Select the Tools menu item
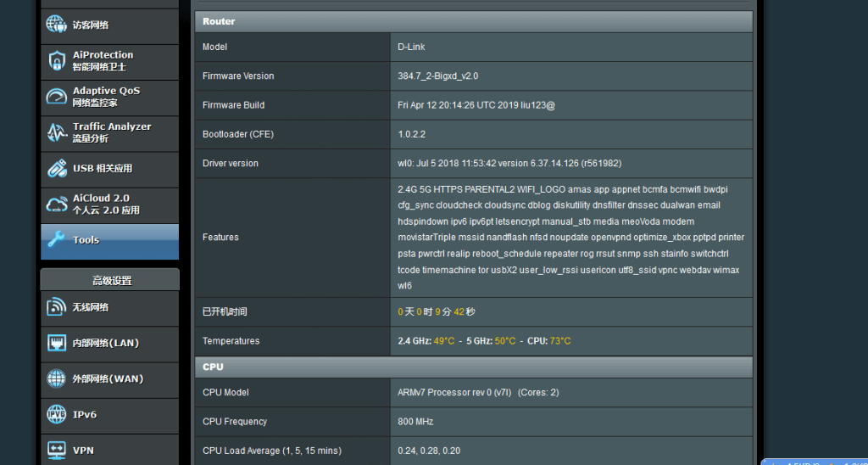This screenshot has width=868, height=465. click(x=109, y=241)
